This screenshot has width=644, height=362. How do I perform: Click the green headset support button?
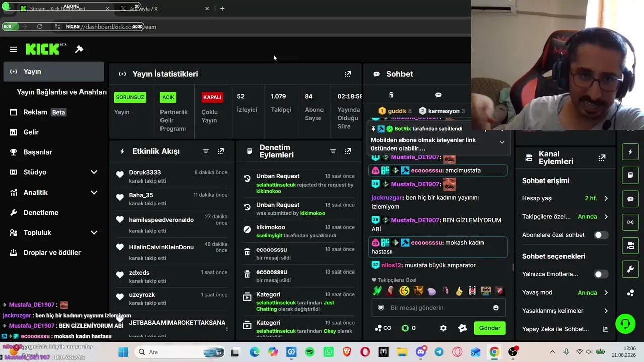click(625, 323)
